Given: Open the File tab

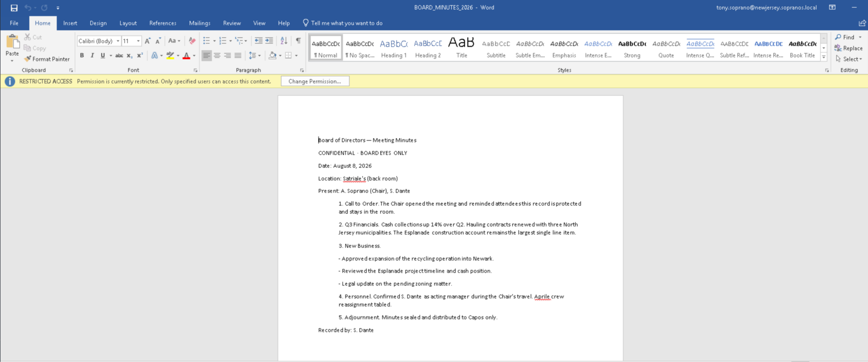Looking at the screenshot, I should tap(14, 23).
